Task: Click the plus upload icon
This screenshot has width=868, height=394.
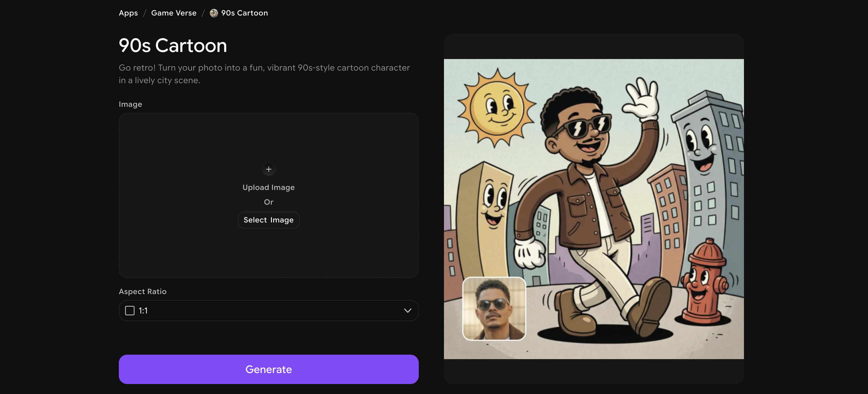Action: point(269,169)
